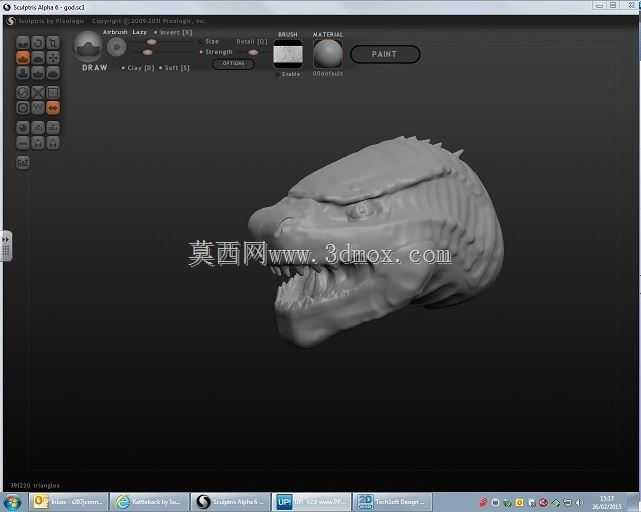Open the Windows Start menu
This screenshot has height=512, width=641.
tap(12, 502)
